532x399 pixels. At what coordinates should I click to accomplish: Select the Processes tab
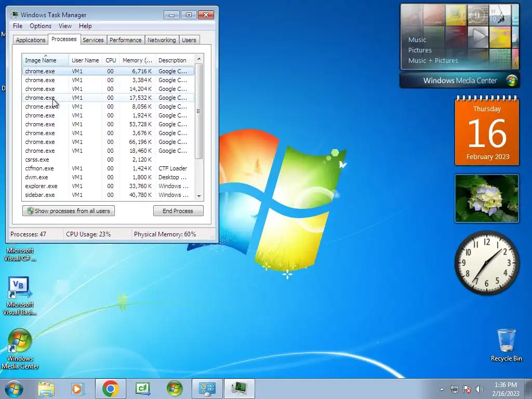[x=64, y=39]
